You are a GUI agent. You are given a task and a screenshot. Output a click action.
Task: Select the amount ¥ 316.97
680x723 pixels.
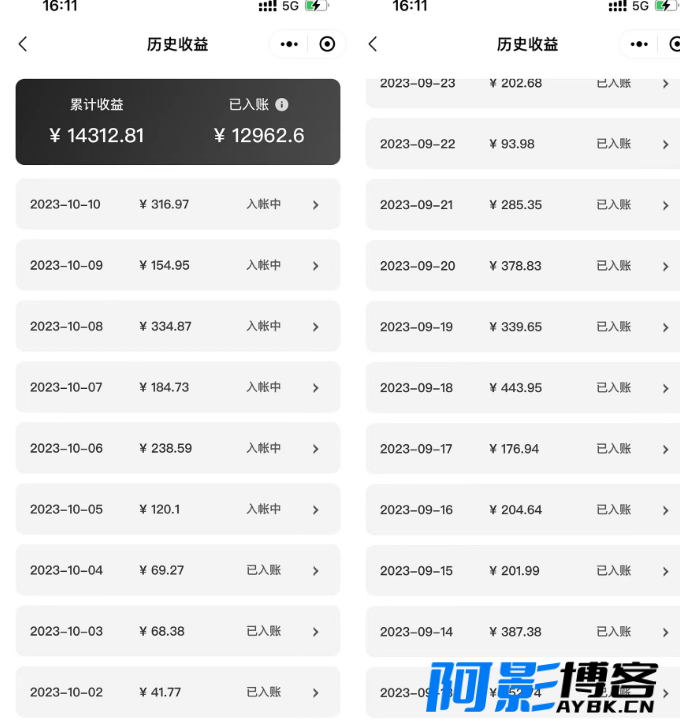pyautogui.click(x=164, y=204)
